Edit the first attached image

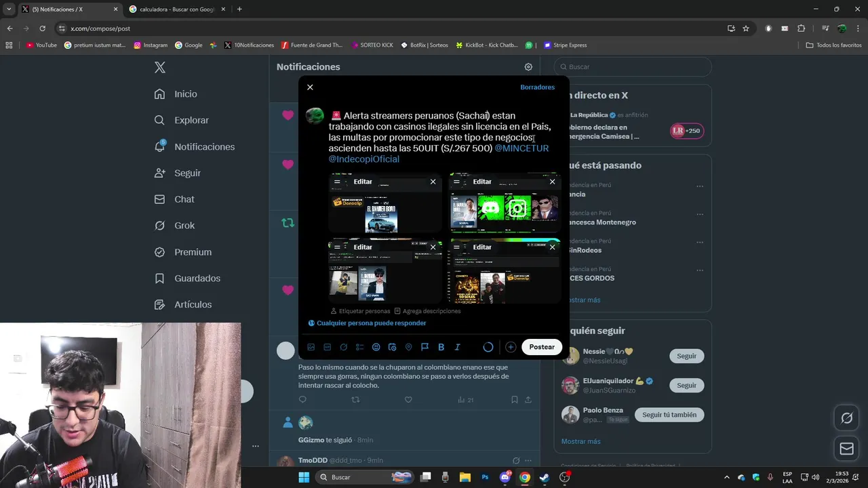click(363, 182)
